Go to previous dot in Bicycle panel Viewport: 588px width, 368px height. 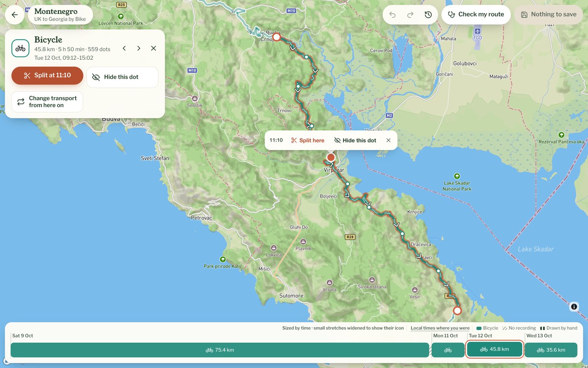point(124,48)
